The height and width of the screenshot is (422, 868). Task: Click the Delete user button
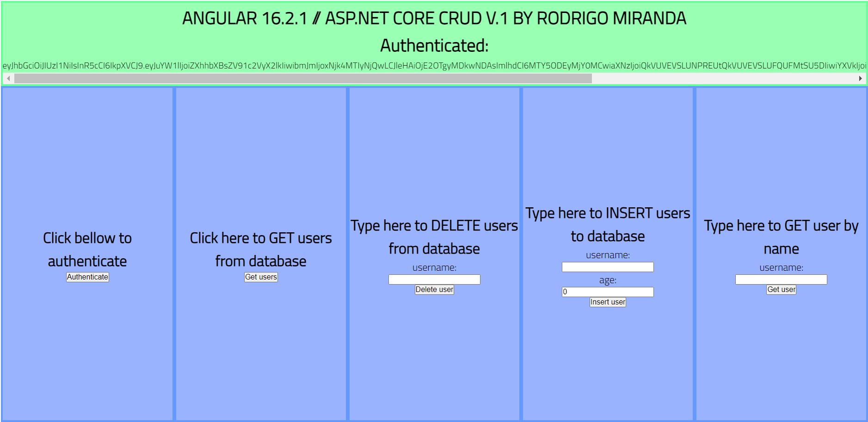tap(434, 290)
